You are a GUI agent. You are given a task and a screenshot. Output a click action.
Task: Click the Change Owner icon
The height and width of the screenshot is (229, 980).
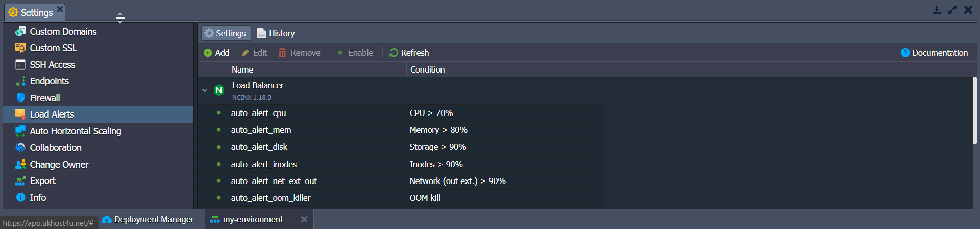20,165
